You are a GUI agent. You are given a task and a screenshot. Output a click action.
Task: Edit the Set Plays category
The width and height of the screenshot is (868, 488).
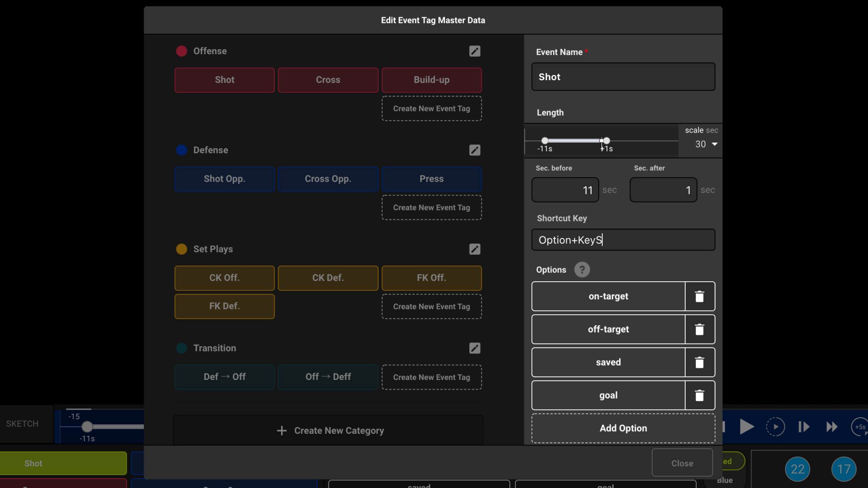(x=474, y=249)
